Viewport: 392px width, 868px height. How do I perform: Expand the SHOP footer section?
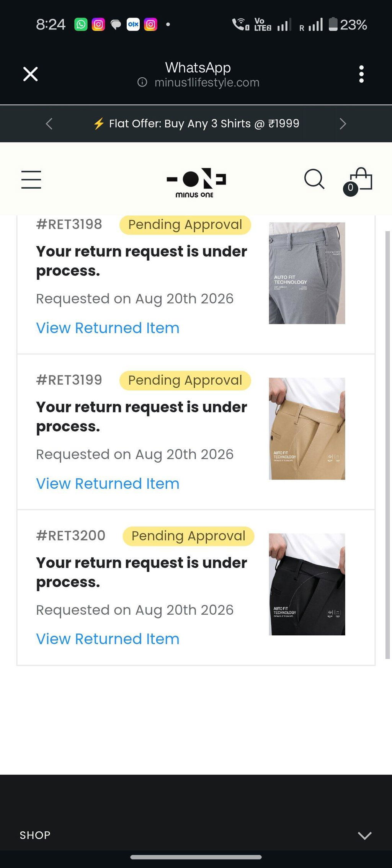click(x=196, y=835)
